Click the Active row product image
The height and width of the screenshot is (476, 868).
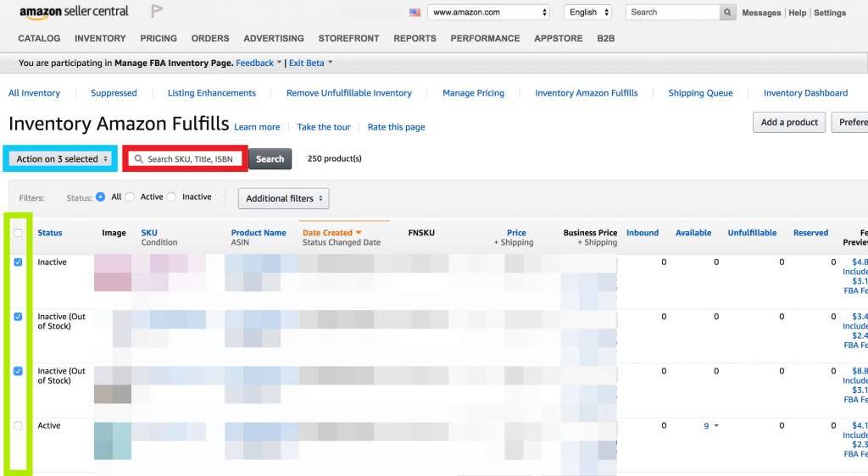click(113, 441)
